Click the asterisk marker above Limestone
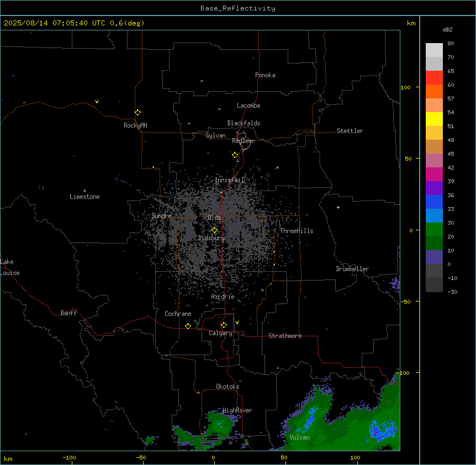This screenshot has width=476, height=465. [84, 191]
